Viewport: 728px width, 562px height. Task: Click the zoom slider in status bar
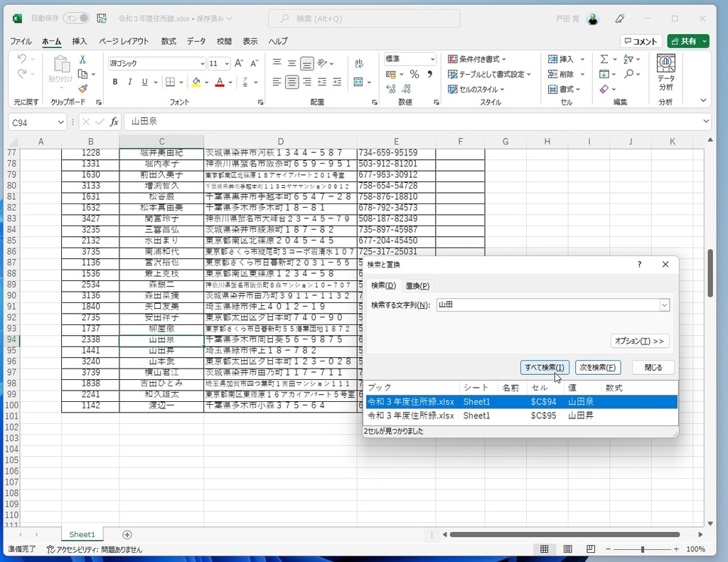pos(642,549)
